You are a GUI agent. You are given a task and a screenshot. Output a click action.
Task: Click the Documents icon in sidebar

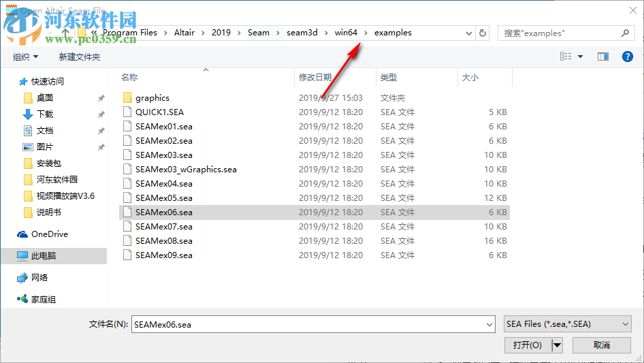[28, 131]
